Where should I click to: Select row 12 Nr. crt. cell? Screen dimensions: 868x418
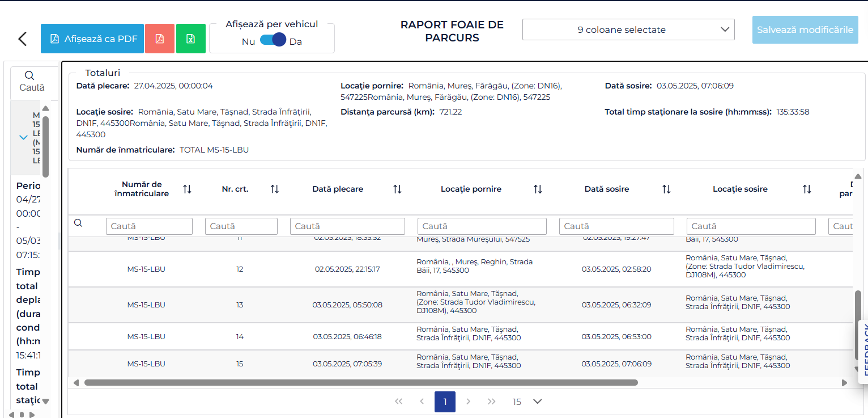(240, 269)
